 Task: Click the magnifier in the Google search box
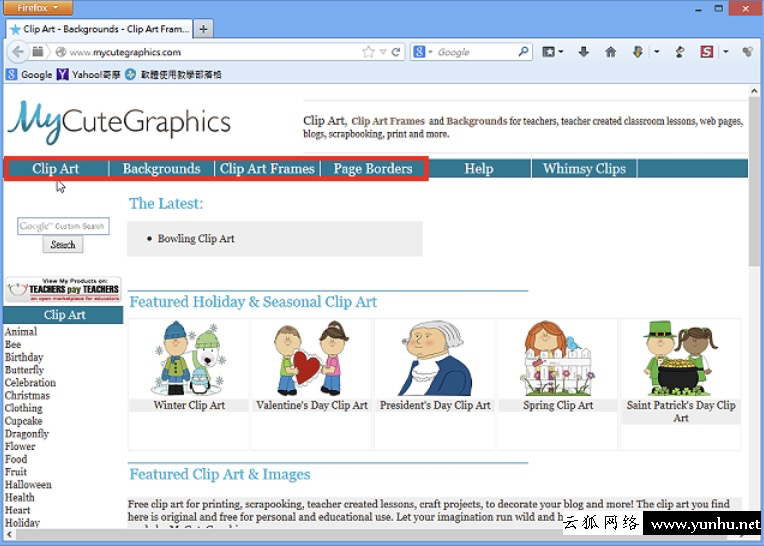coord(523,51)
